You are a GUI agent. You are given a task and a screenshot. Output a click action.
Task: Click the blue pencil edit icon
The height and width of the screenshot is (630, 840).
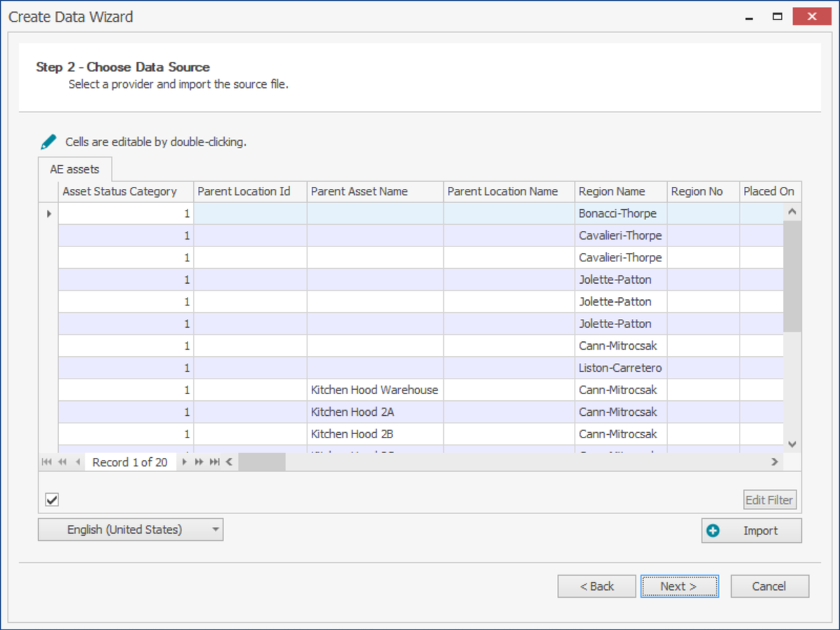(48, 142)
